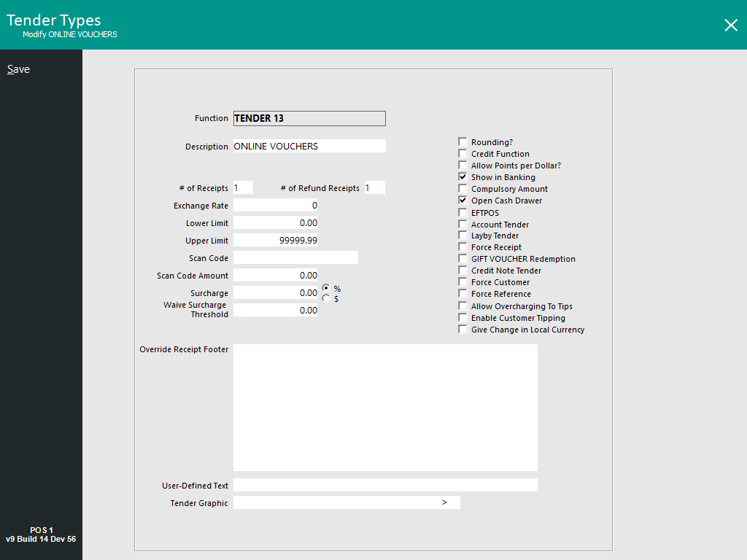Viewport: 747px width, 560px height.
Task: Click the # of Refund Receipts field
Action: [x=374, y=188]
